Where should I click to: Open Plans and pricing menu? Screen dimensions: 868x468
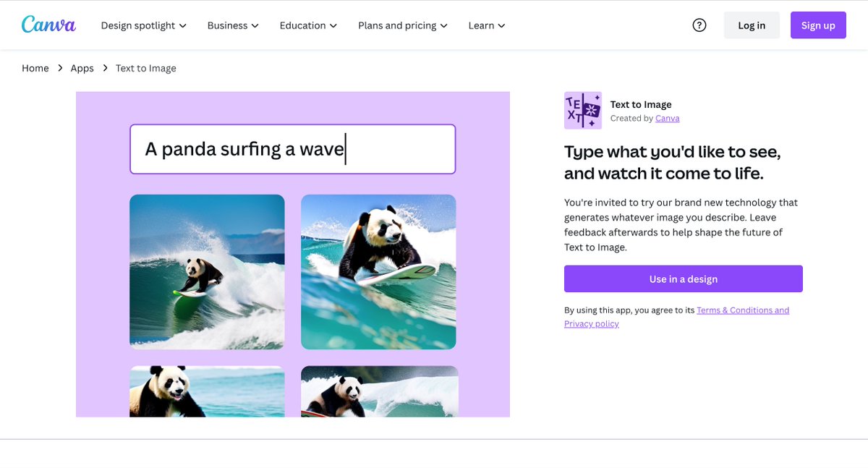(x=403, y=25)
